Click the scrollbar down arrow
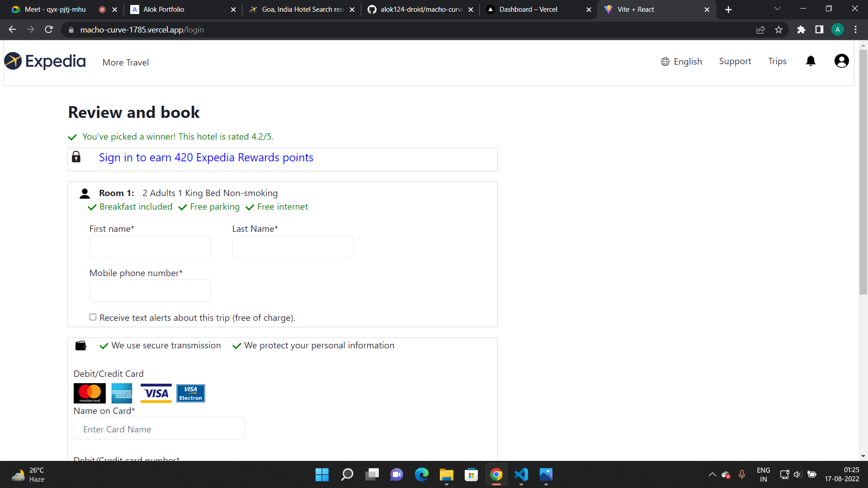The width and height of the screenshot is (868, 488). coord(863,456)
